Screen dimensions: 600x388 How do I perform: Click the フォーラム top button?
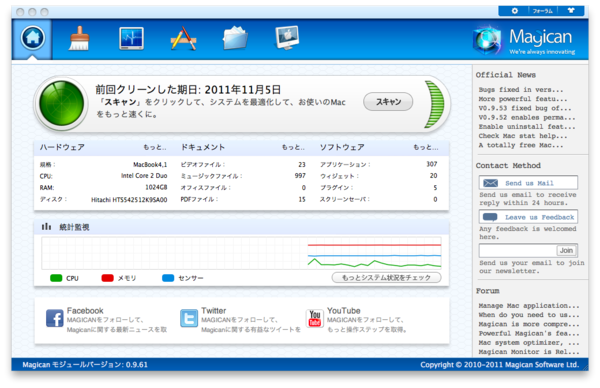(543, 11)
